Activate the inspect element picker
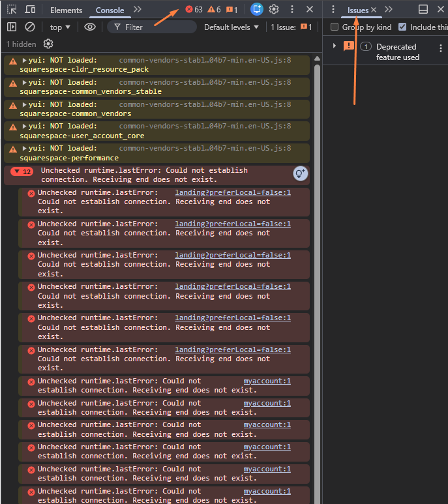The height and width of the screenshot is (504, 448). tap(12, 10)
